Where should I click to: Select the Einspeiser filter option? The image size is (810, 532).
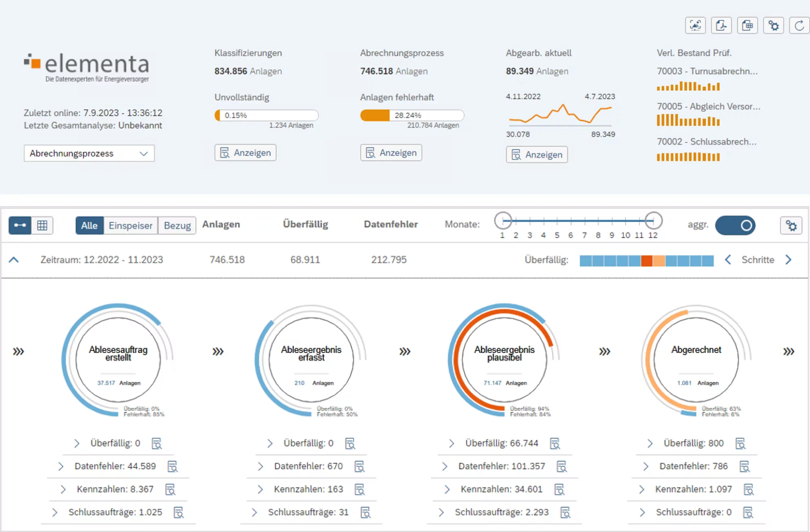[x=130, y=225]
